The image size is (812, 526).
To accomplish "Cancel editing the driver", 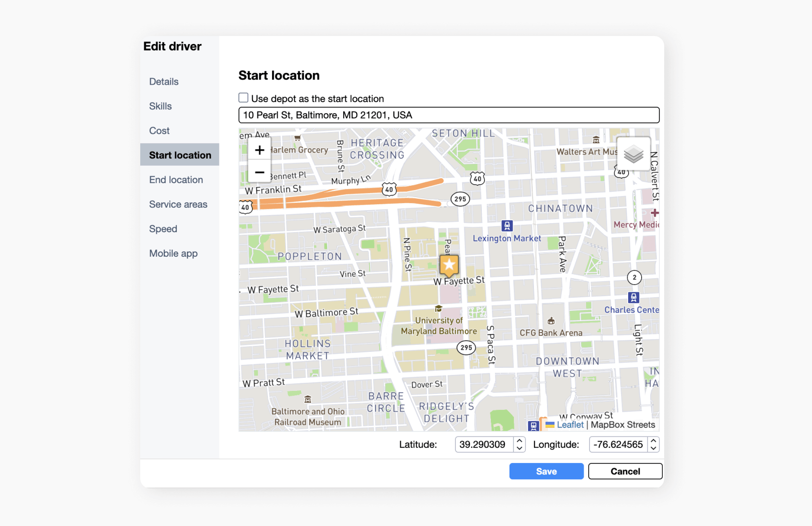I will click(x=625, y=471).
